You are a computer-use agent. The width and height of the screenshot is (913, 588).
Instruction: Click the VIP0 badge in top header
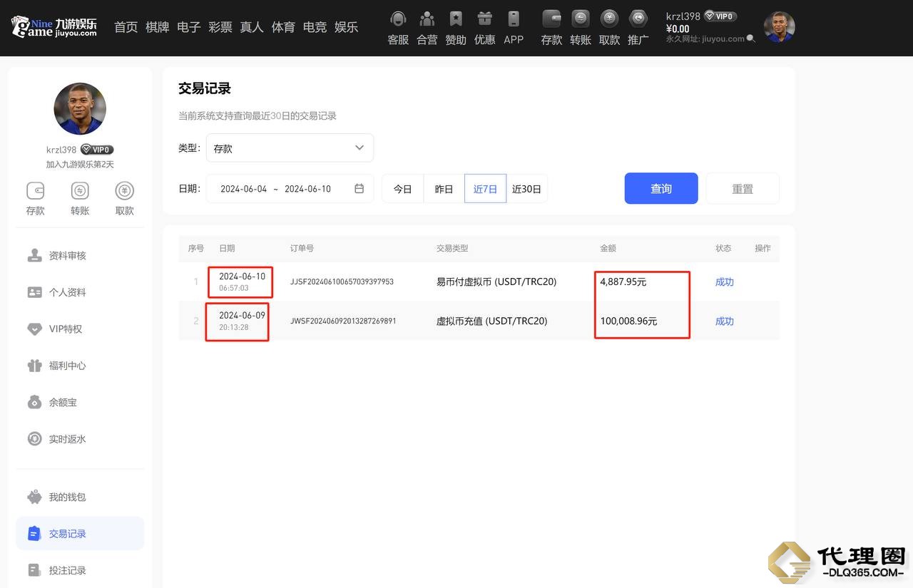720,16
